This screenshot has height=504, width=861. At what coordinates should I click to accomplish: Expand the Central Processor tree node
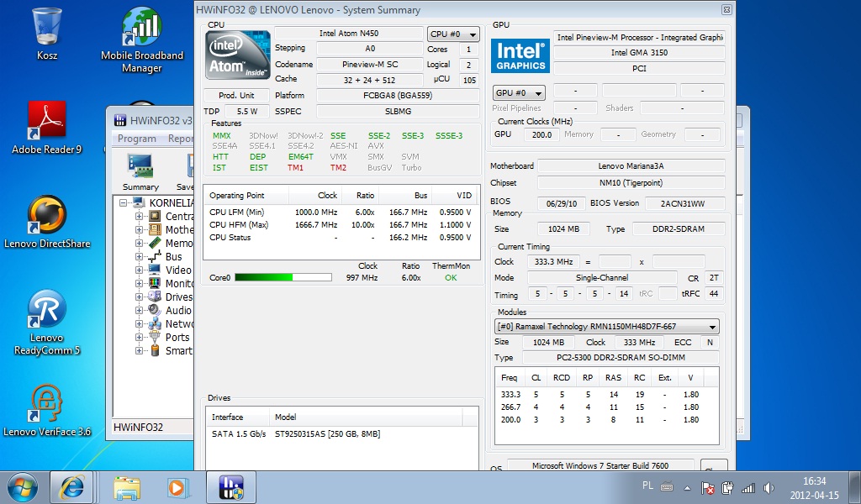click(139, 216)
